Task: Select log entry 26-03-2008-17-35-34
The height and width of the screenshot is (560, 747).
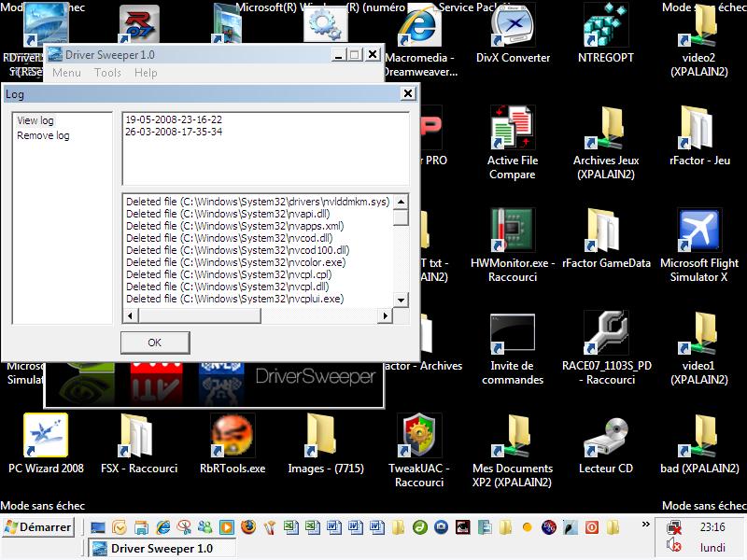Action: point(174,132)
